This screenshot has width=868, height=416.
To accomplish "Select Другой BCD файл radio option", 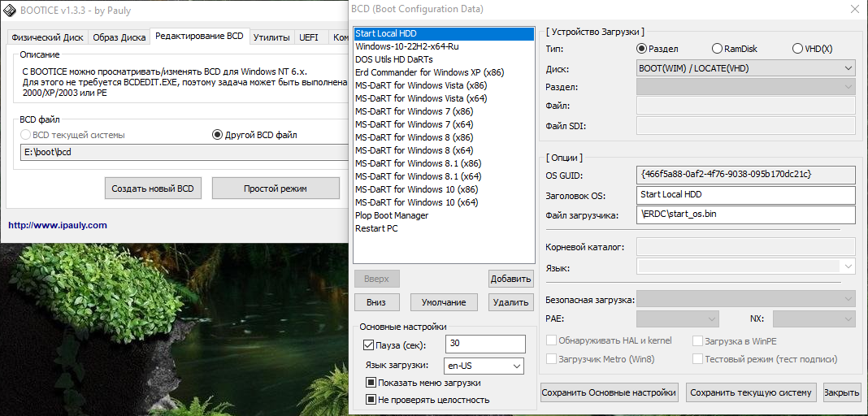I will click(x=217, y=135).
